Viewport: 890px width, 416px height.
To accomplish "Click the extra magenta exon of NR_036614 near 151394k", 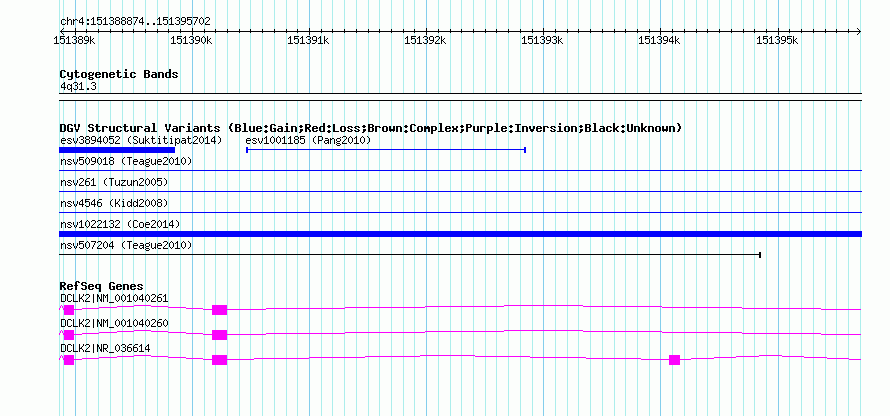I will (x=674, y=360).
